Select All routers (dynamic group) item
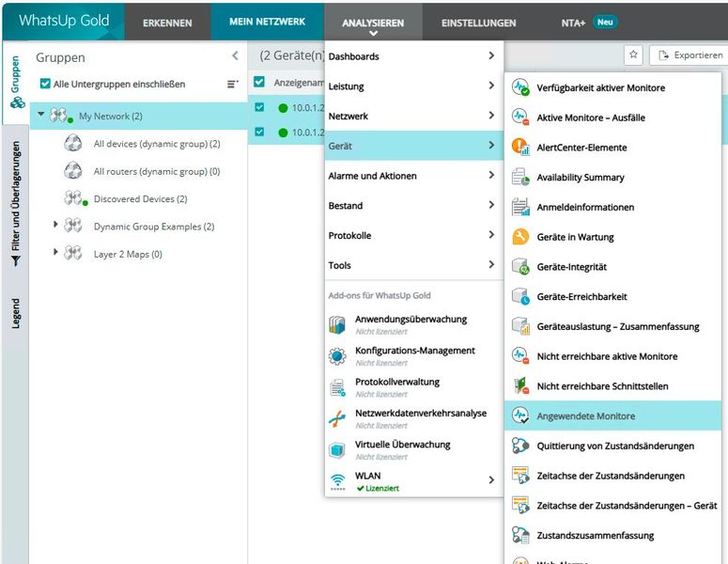The height and width of the screenshot is (564, 728). (157, 171)
